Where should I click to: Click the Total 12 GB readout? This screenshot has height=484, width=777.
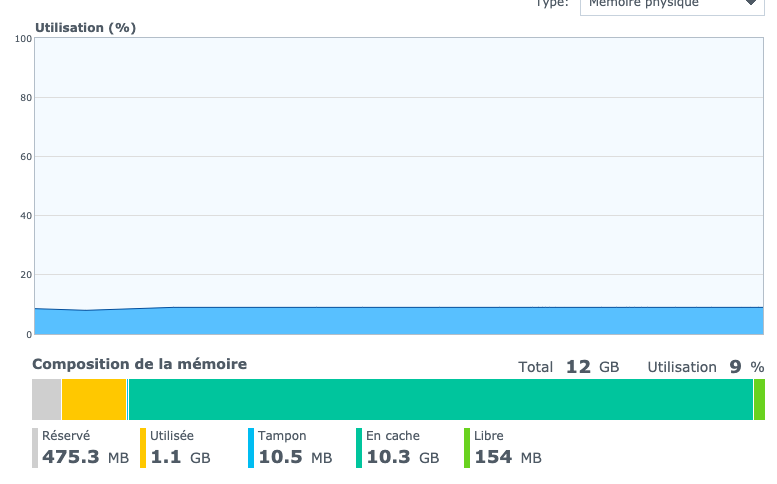pyautogui.click(x=569, y=367)
